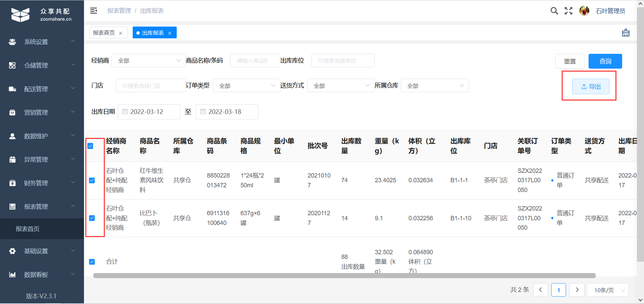Image resolution: width=644 pixels, height=304 pixels.
Task: Expand the 所属仓库 dropdown
Action: (435, 85)
